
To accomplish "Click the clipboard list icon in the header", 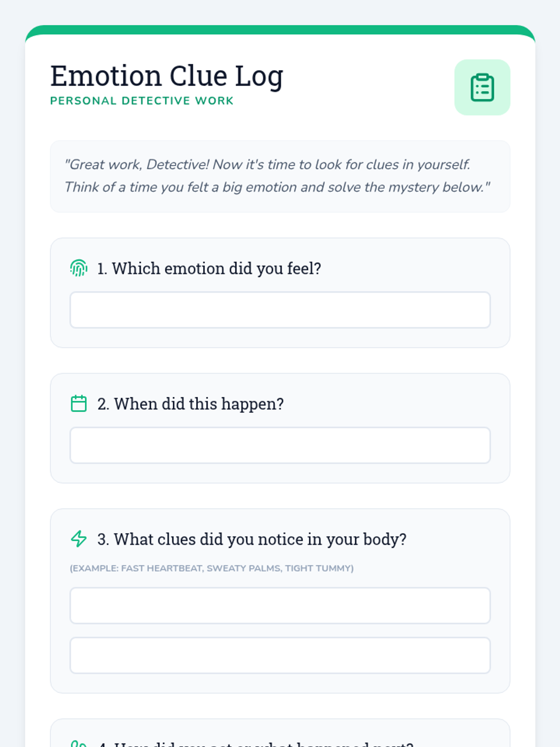I will [482, 87].
